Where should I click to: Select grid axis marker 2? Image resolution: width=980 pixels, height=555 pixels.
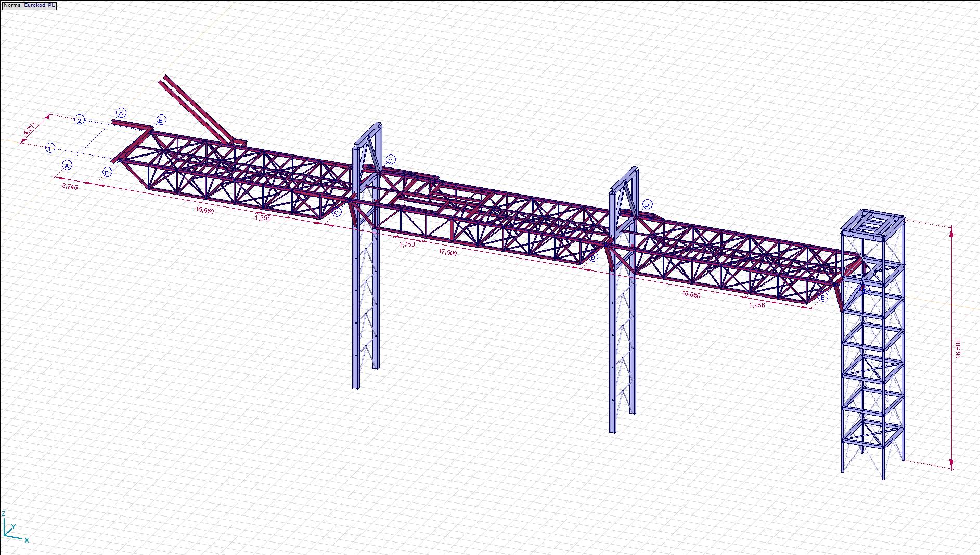(x=80, y=120)
